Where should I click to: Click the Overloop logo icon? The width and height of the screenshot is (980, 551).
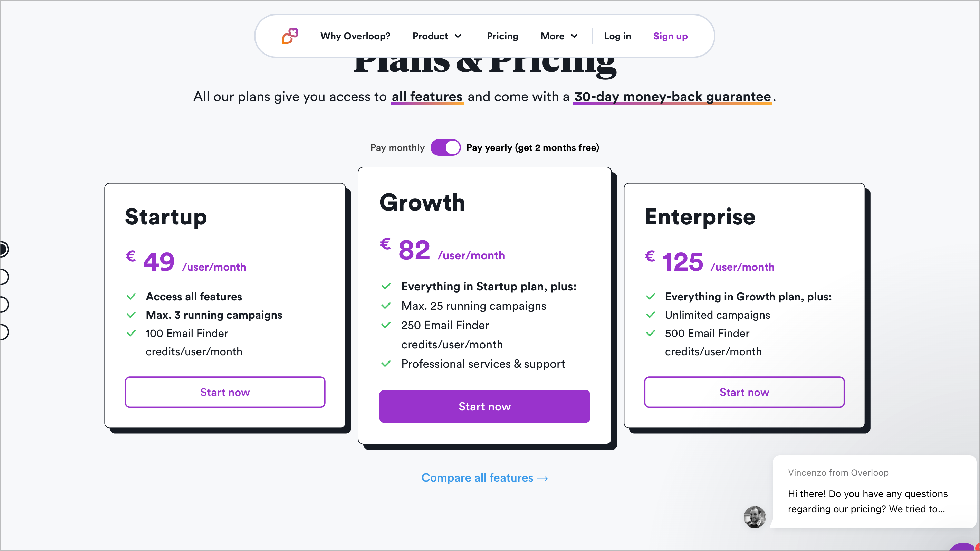point(290,36)
